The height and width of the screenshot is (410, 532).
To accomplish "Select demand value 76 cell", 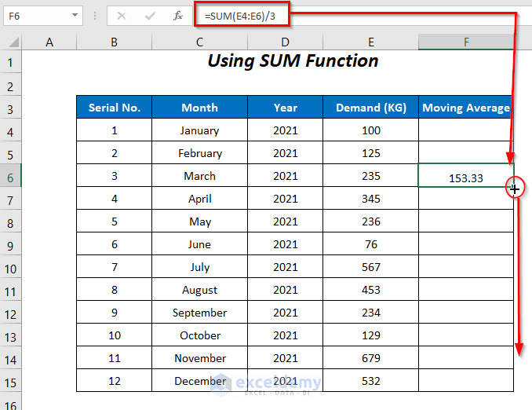I will (x=371, y=244).
